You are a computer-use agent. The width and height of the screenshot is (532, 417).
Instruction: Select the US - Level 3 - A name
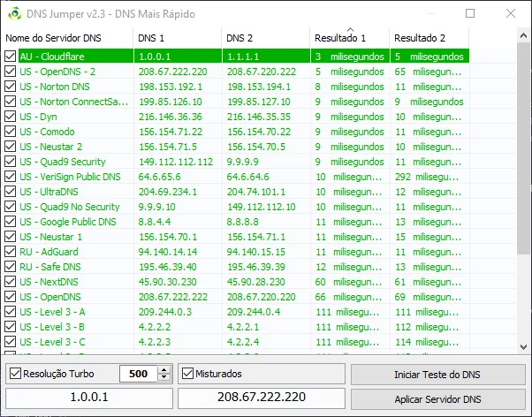point(52,312)
